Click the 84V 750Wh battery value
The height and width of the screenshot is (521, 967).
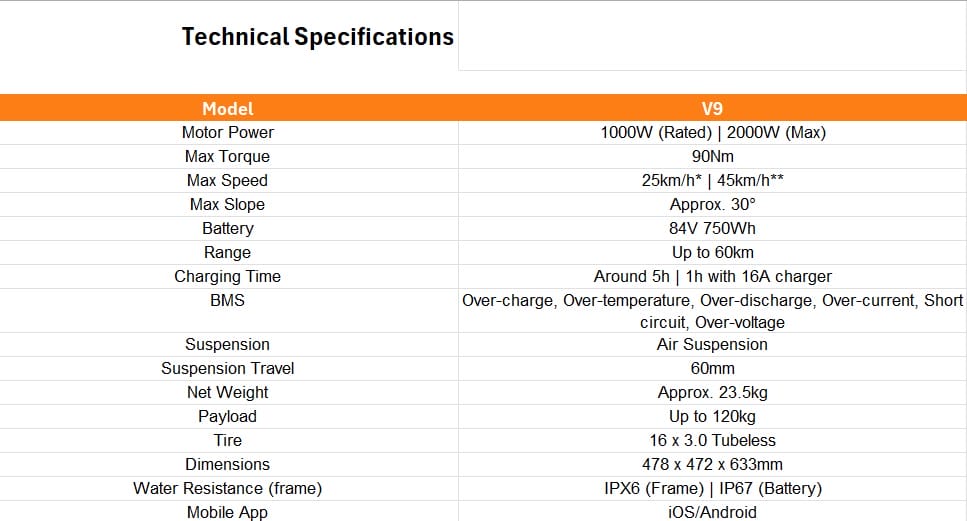[x=712, y=228]
